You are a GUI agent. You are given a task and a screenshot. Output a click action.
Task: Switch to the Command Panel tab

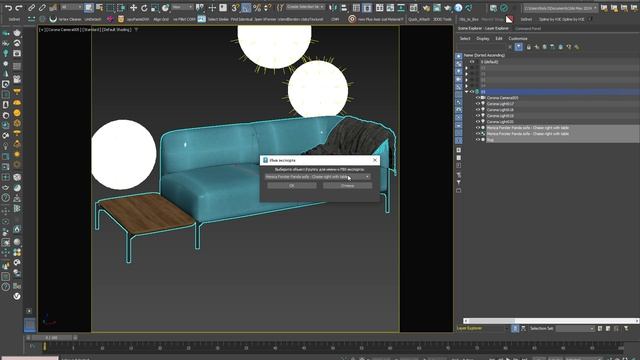pos(528,29)
